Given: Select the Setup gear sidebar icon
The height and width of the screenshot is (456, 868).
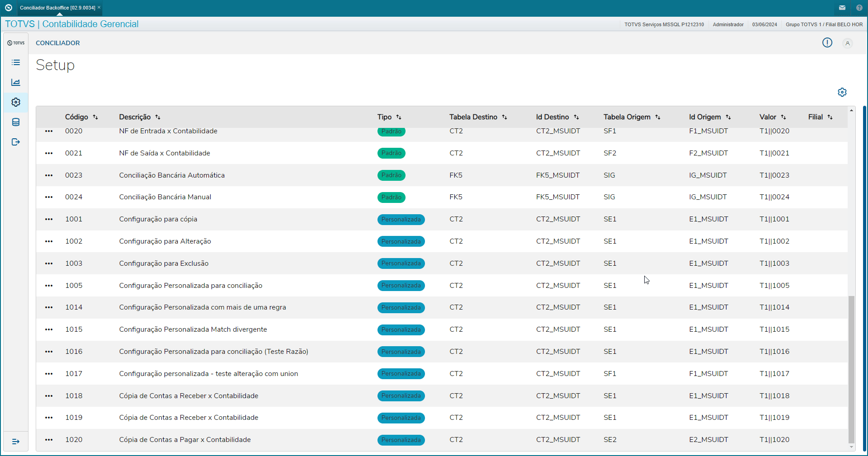Looking at the screenshot, I should (16, 102).
